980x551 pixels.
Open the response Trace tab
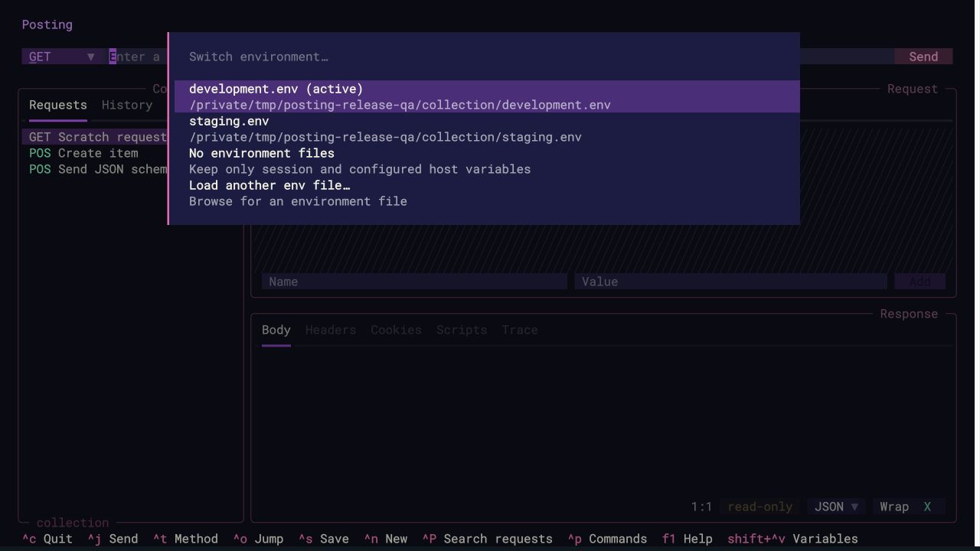coord(520,330)
